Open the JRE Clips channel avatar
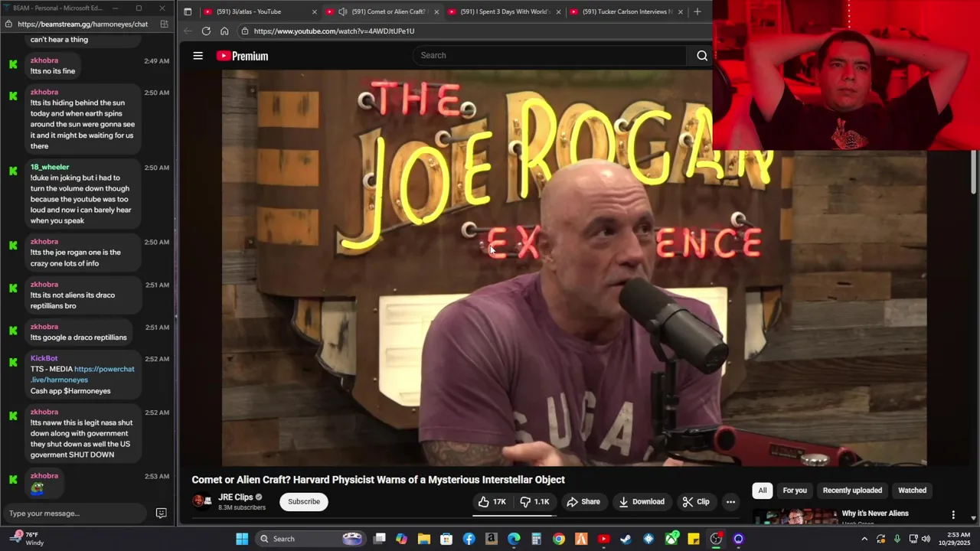The width and height of the screenshot is (980, 551). click(201, 501)
